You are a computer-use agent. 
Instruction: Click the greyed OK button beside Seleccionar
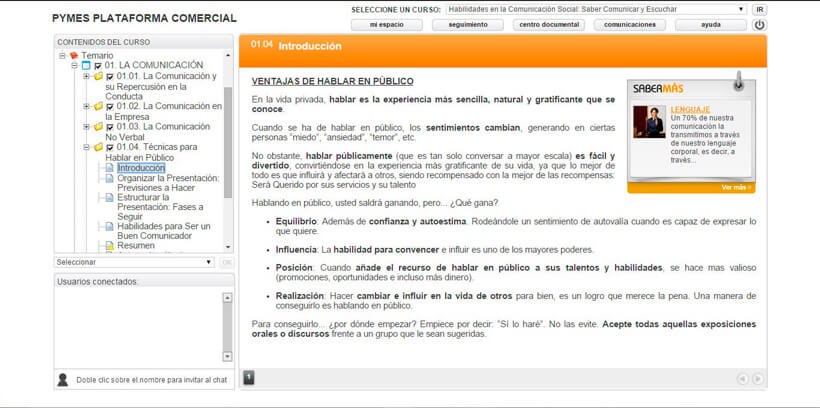[226, 262]
